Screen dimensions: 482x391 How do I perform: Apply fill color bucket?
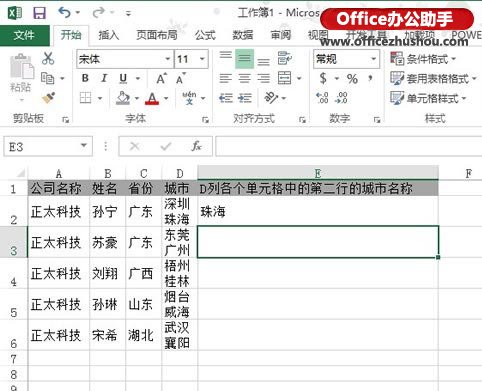click(123, 98)
